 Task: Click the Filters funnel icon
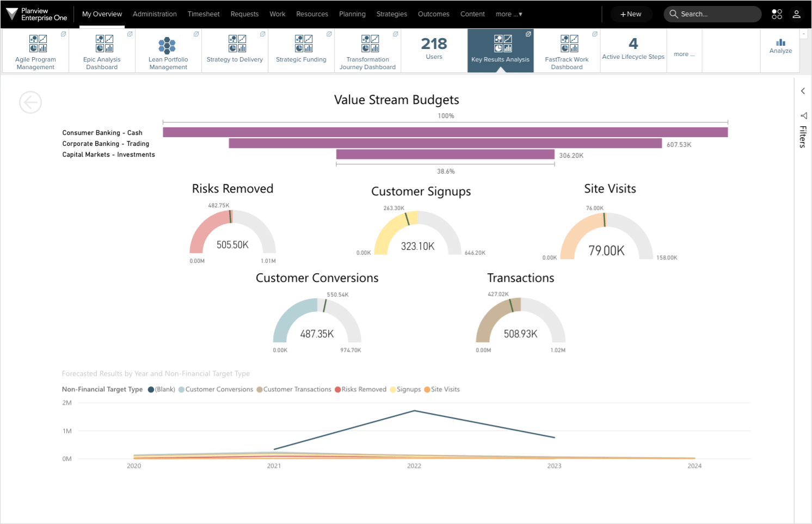(803, 115)
